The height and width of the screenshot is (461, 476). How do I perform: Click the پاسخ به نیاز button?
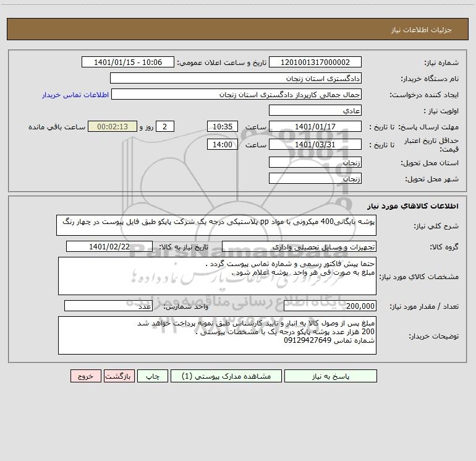(x=331, y=376)
